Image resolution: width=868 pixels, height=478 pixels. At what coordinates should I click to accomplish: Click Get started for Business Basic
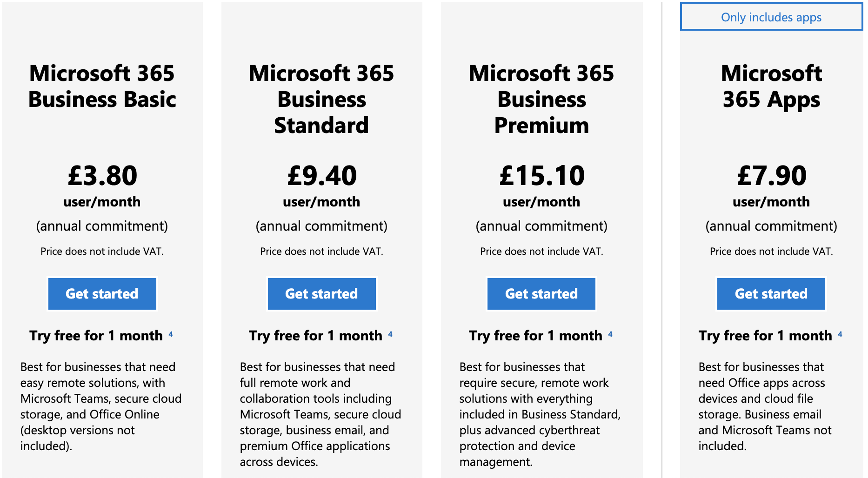102,294
